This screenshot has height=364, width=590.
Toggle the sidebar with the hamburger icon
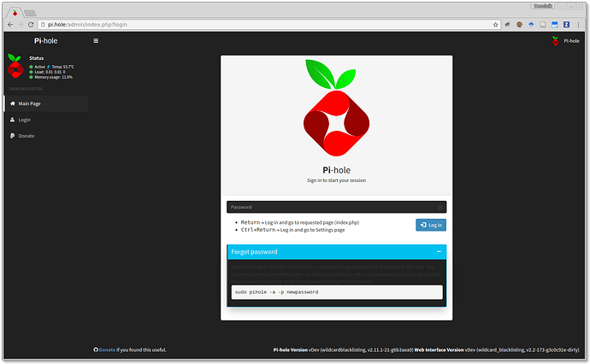pyautogui.click(x=96, y=40)
